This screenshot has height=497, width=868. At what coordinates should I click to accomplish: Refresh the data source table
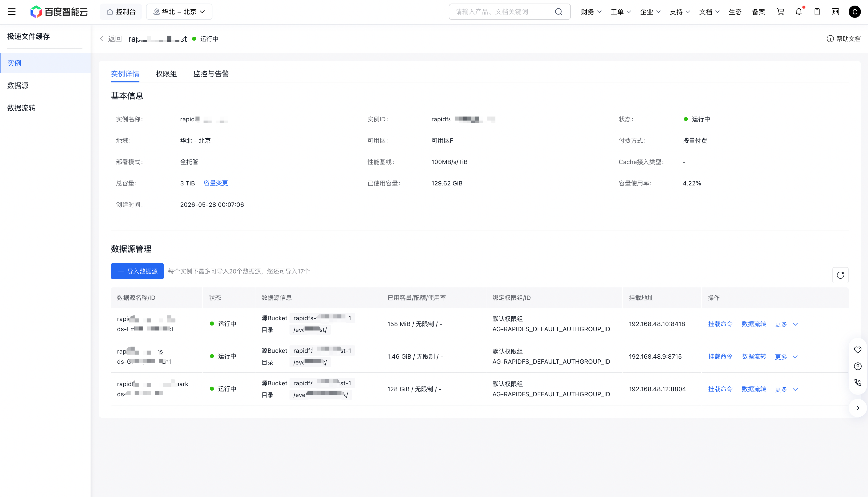pos(840,275)
